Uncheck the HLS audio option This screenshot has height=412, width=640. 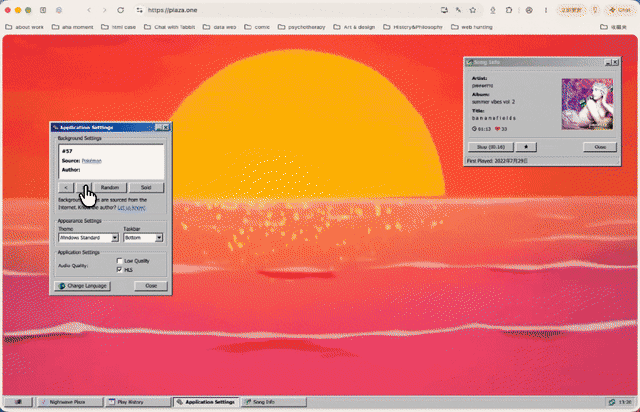120,269
